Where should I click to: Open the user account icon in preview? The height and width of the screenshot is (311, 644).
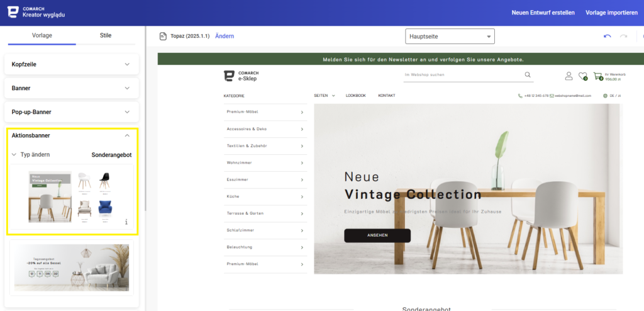pyautogui.click(x=569, y=76)
